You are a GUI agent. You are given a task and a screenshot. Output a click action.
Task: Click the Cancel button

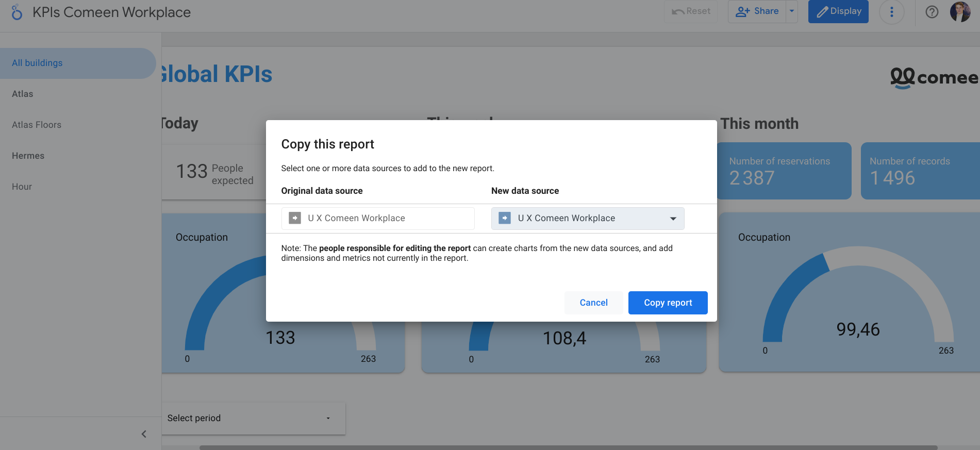pos(593,303)
